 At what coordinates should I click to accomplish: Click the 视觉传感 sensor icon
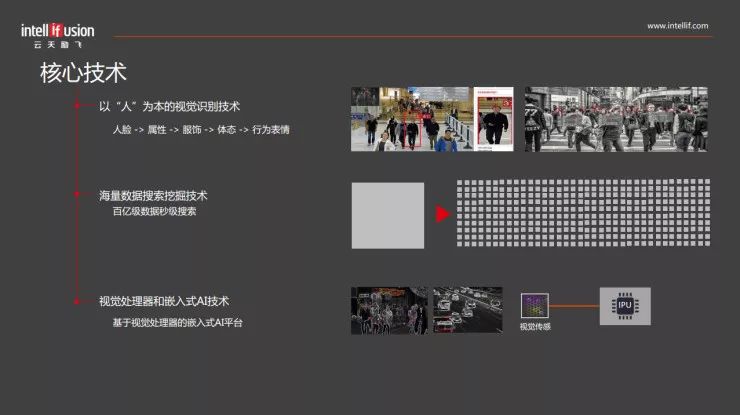535,305
